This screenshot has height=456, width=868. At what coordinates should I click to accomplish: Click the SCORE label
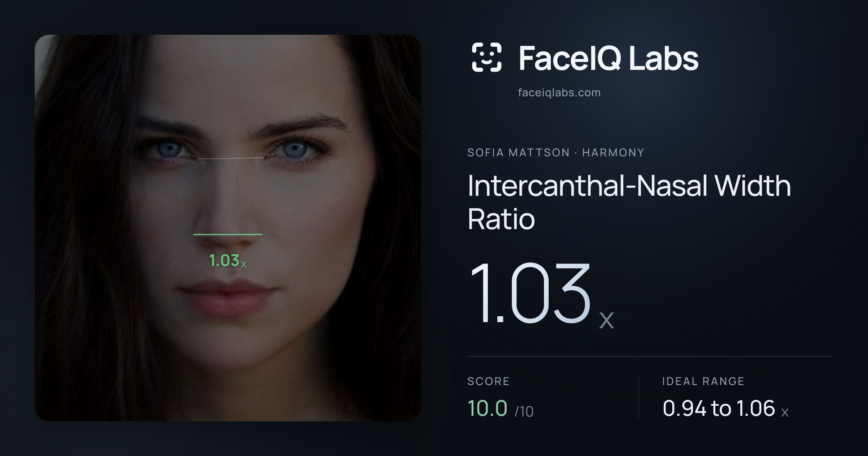point(488,381)
